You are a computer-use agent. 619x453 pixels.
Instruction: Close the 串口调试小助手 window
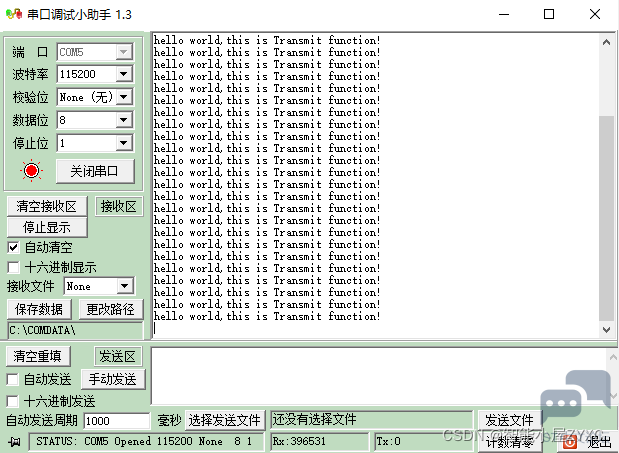pyautogui.click(x=595, y=15)
